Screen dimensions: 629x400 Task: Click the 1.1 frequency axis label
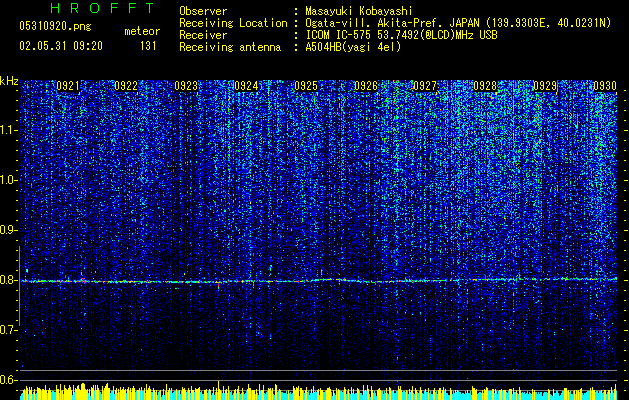point(9,130)
